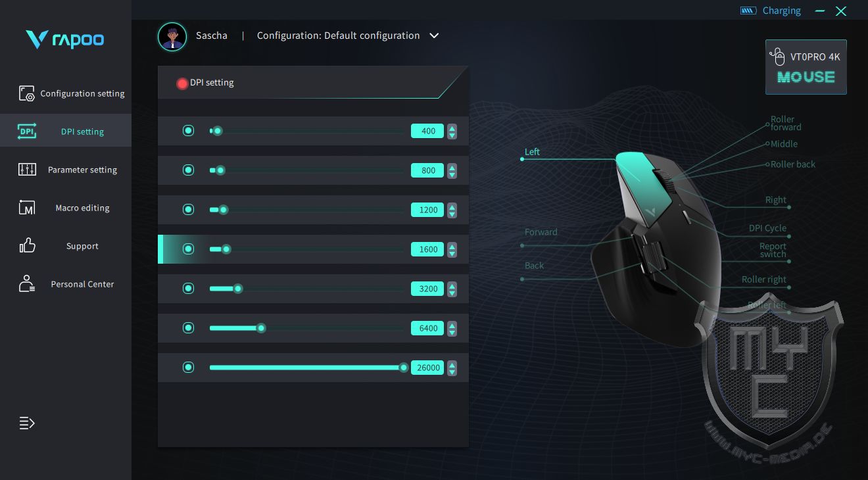This screenshot has height=480, width=868.
Task: Click the DPI setting sidebar icon
Action: 26,132
